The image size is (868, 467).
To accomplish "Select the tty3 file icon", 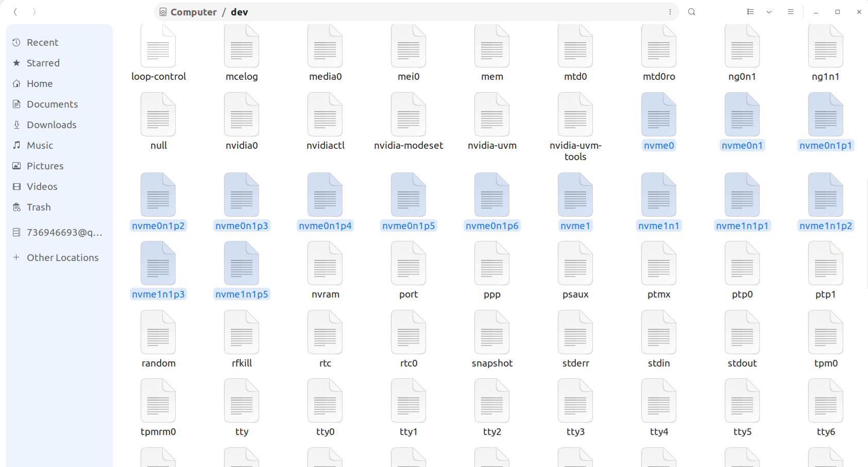I will pos(575,401).
